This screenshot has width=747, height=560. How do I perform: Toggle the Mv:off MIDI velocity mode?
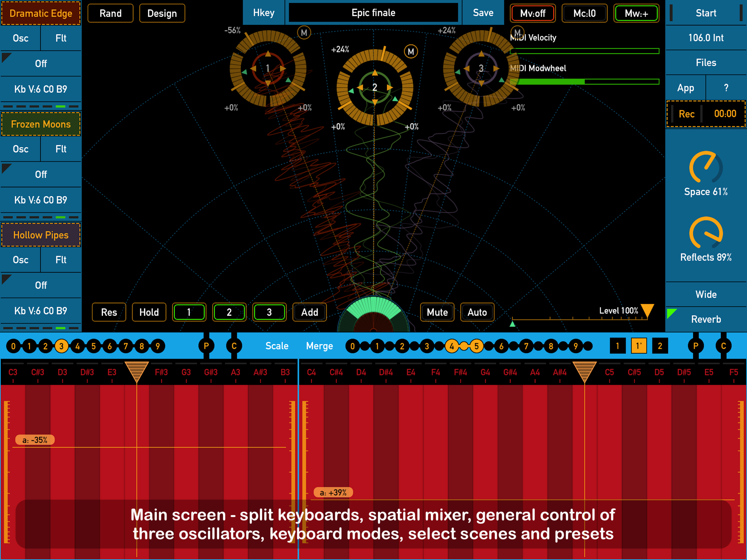pyautogui.click(x=533, y=13)
